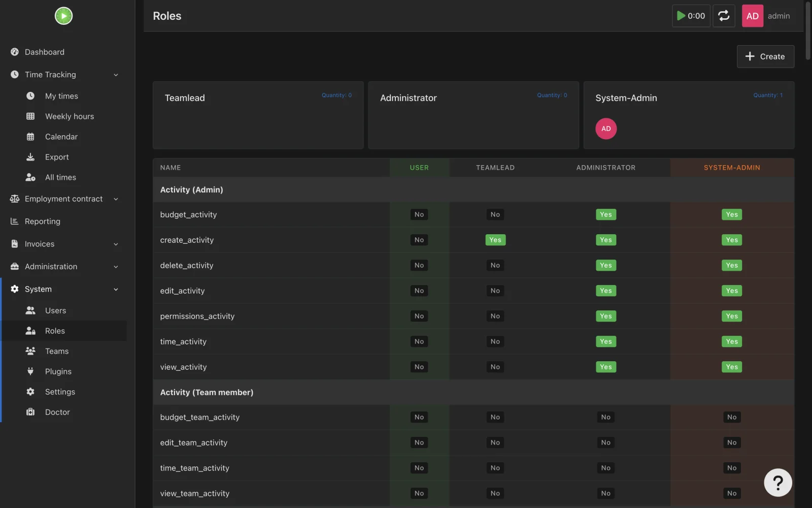This screenshot has height=508, width=812.
Task: Click the USER column header
Action: pyautogui.click(x=419, y=168)
